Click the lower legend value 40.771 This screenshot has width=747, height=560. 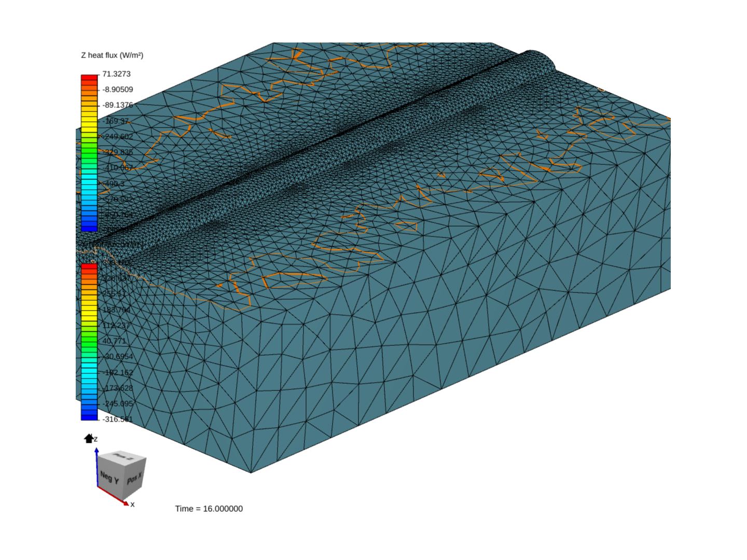[x=114, y=341]
